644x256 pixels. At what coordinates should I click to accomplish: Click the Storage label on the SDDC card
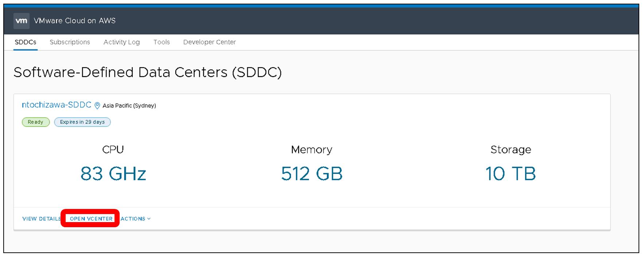click(511, 150)
